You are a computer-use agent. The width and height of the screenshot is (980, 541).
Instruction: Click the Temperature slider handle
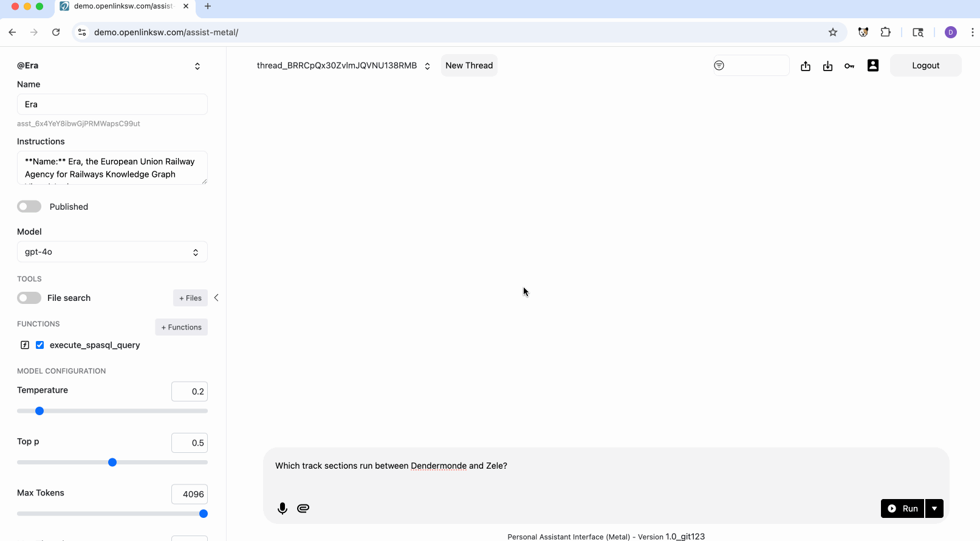tap(39, 411)
